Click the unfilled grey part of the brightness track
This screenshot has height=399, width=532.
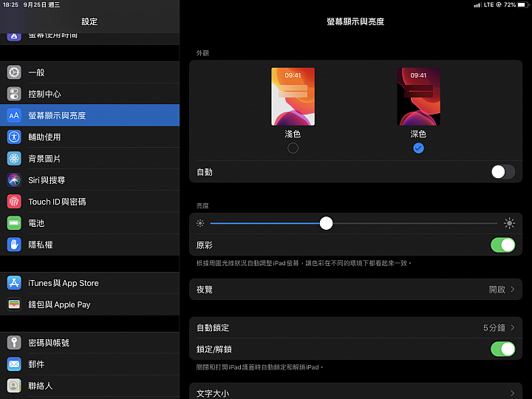415,223
